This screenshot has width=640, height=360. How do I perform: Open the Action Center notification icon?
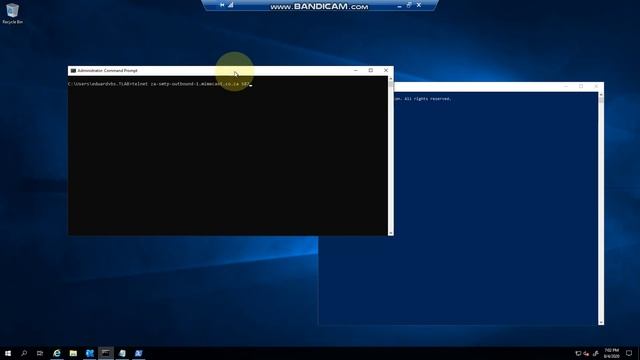pos(629,353)
